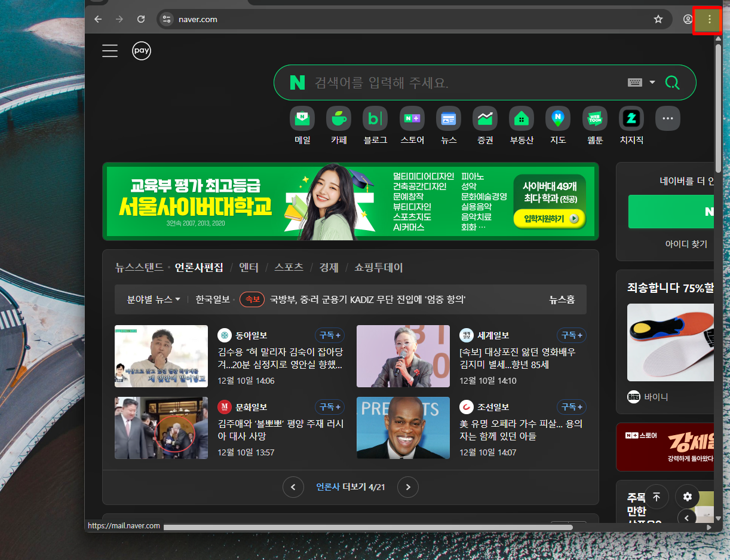
Task: Subscribe to 동아일보 with 구독+ button
Action: coord(330,335)
